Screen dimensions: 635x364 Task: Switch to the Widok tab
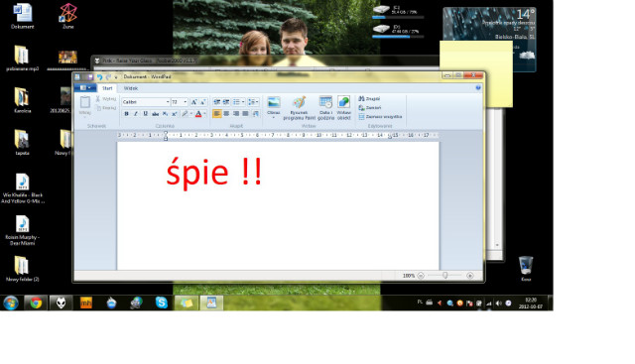pos(130,88)
